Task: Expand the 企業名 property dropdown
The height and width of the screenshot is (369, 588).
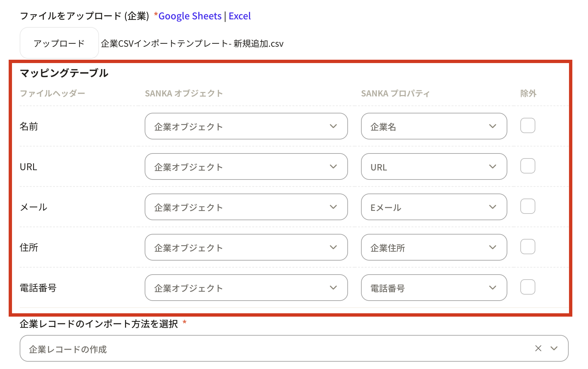Action: 434,126
